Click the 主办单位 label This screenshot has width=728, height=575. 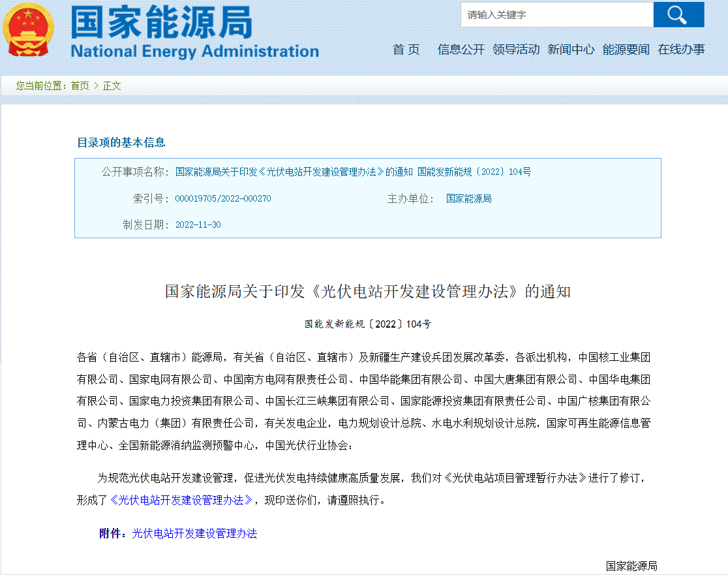[410, 199]
